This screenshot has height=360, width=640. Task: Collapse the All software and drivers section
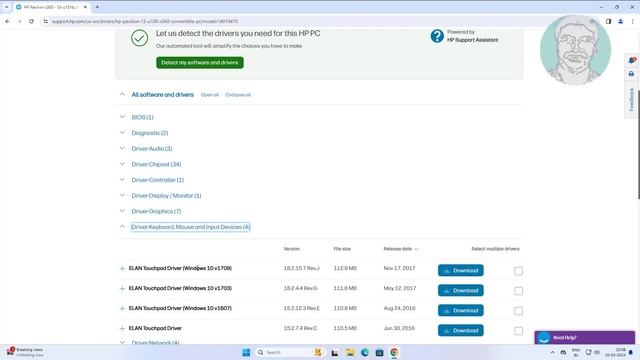122,94
